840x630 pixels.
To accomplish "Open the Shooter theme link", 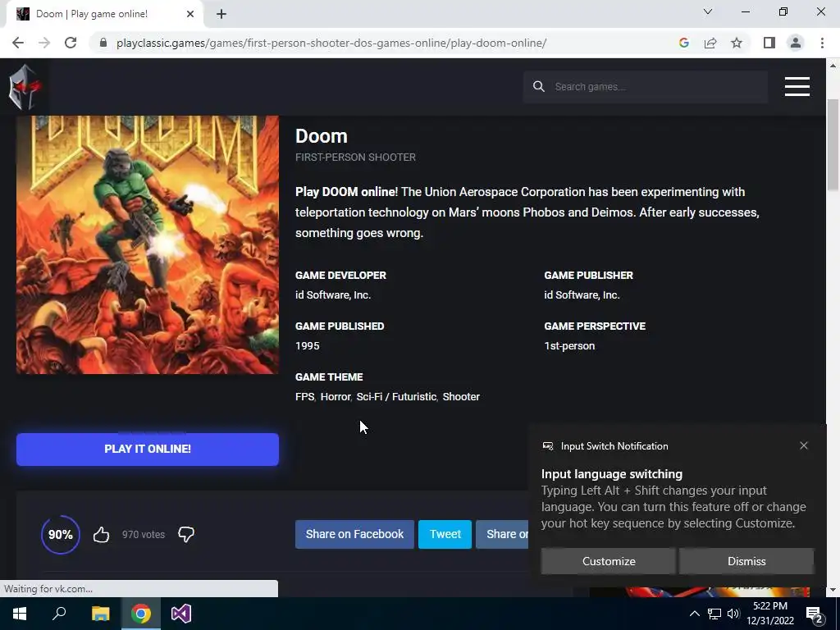I will tap(461, 396).
